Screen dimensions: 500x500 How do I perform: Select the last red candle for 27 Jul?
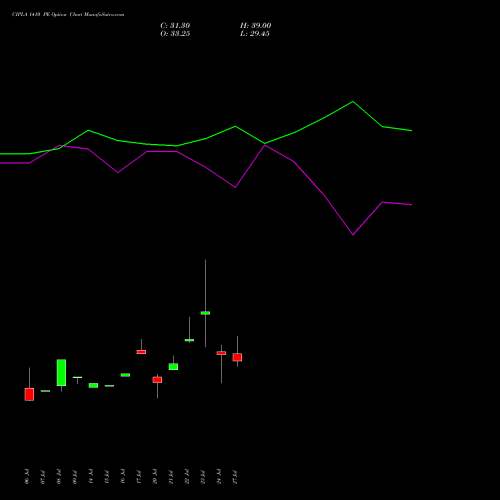237,357
